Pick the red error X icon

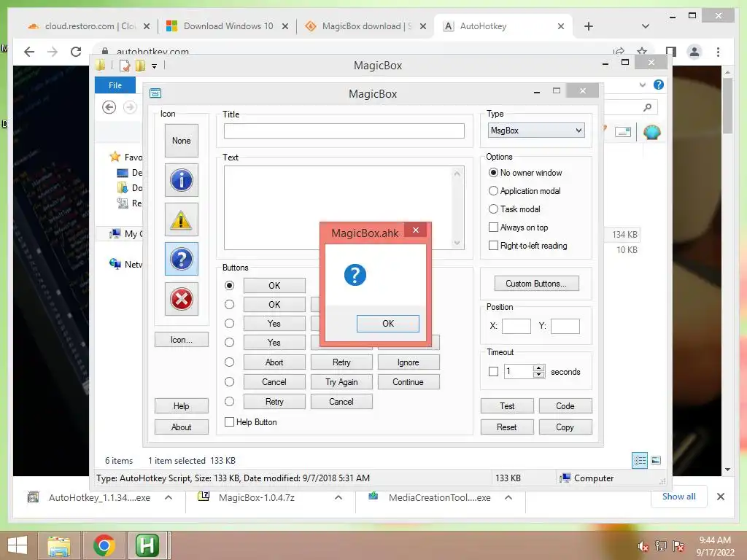point(181,299)
